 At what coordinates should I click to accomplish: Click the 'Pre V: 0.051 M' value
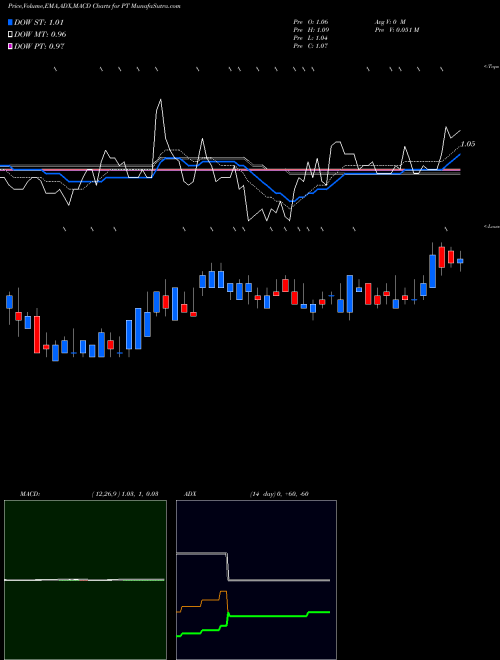pyautogui.click(x=396, y=30)
